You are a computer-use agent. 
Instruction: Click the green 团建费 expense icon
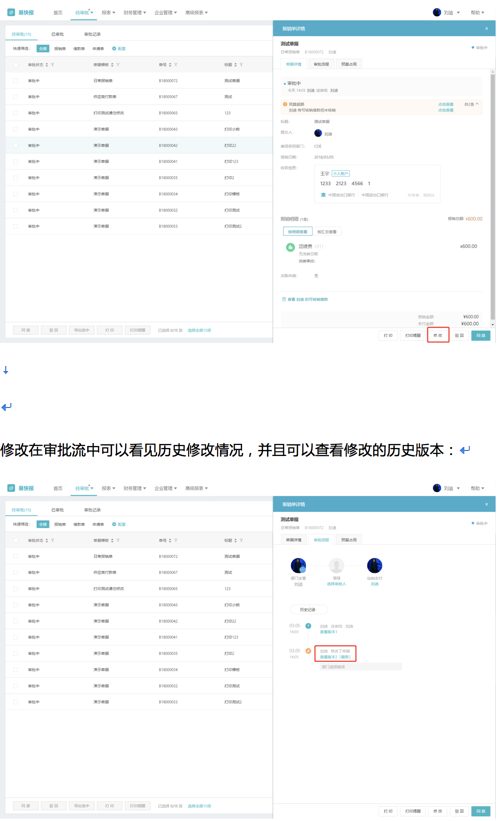point(290,247)
